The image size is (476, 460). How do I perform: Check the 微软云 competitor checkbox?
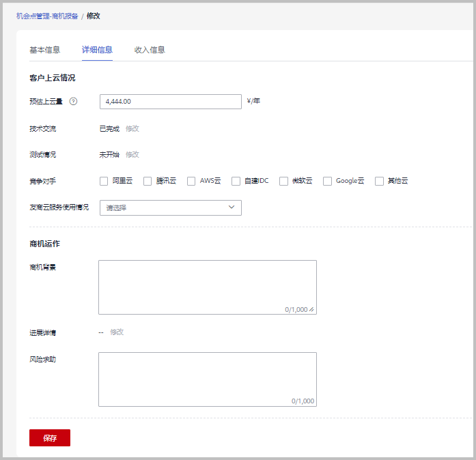(x=283, y=181)
